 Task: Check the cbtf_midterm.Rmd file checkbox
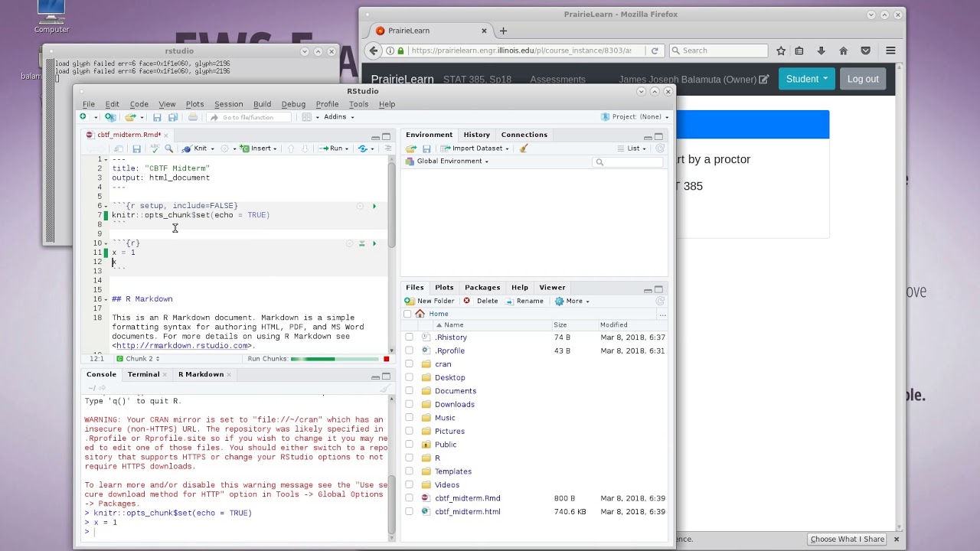point(409,498)
